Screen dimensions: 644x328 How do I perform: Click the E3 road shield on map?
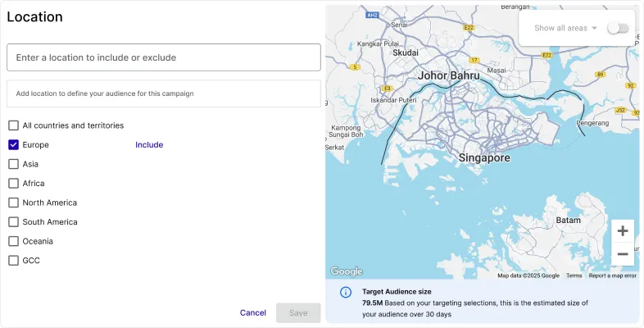click(x=387, y=88)
